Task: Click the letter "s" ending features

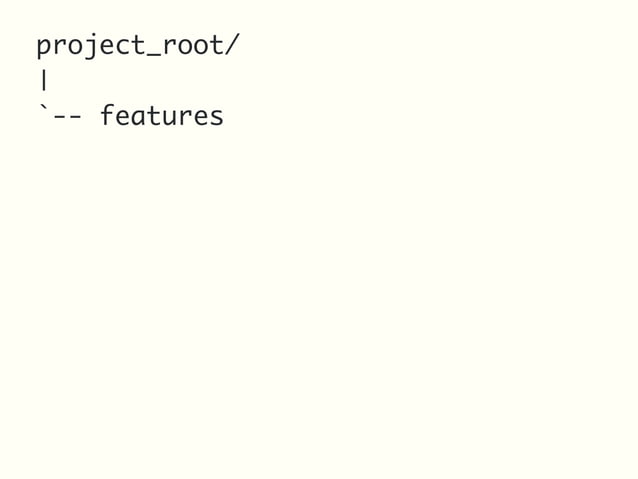Action: [x=216, y=117]
